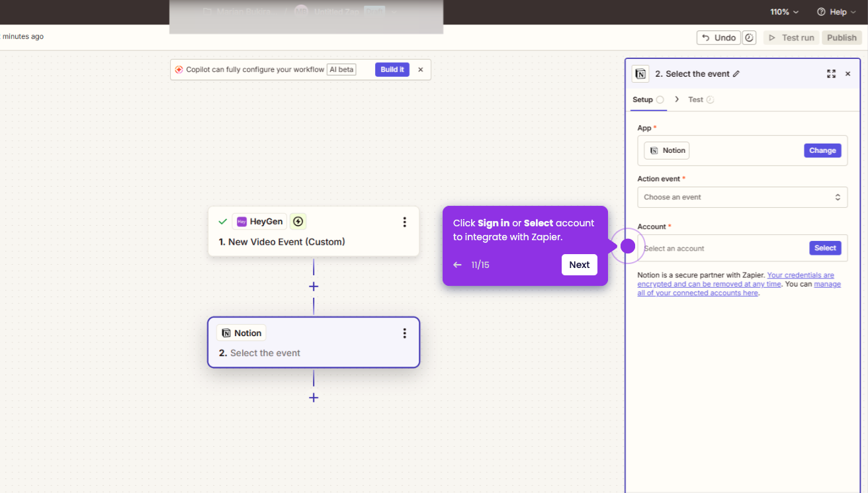
Task: Click Next in the tutorial tooltip
Action: click(x=579, y=265)
